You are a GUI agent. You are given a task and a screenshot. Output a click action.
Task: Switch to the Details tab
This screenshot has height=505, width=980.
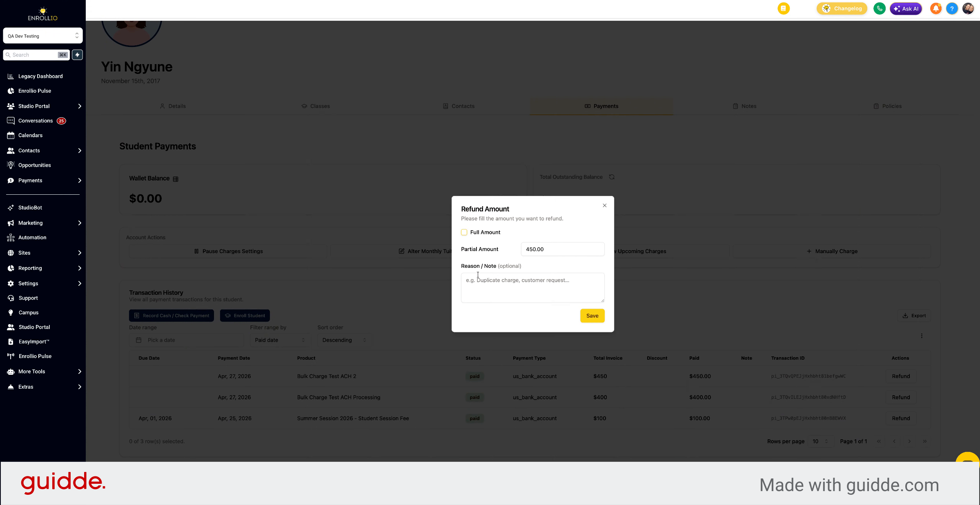pyautogui.click(x=173, y=106)
